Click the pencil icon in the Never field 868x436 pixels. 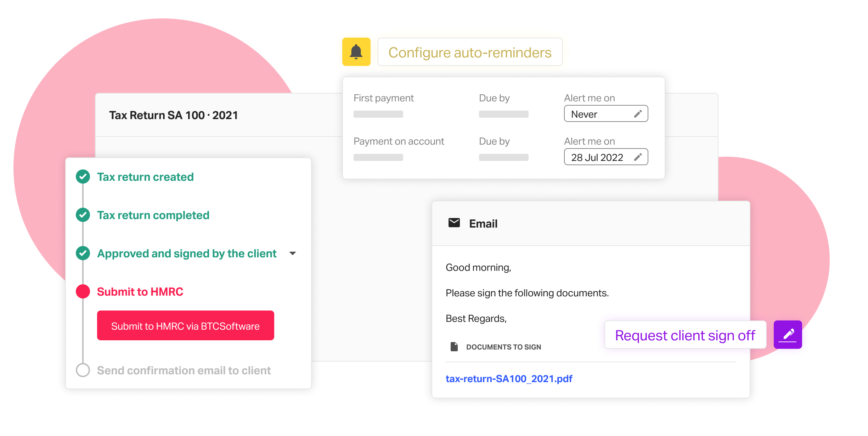pyautogui.click(x=638, y=114)
